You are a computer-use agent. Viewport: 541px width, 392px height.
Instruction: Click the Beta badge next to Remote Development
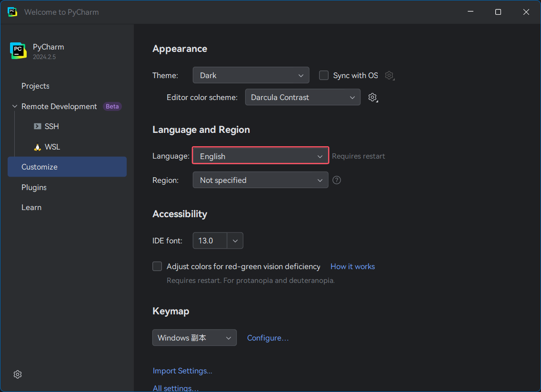[x=112, y=106]
